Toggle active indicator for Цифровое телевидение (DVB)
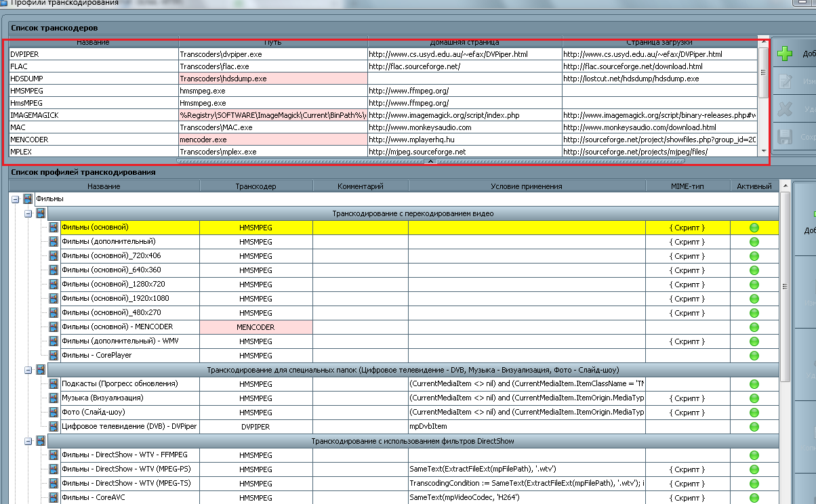 click(x=754, y=427)
